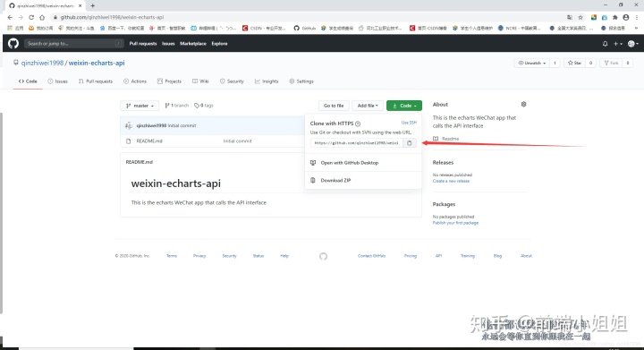Viewport: 644px width, 350px height.
Task: Fork the repository
Action: [x=611, y=63]
